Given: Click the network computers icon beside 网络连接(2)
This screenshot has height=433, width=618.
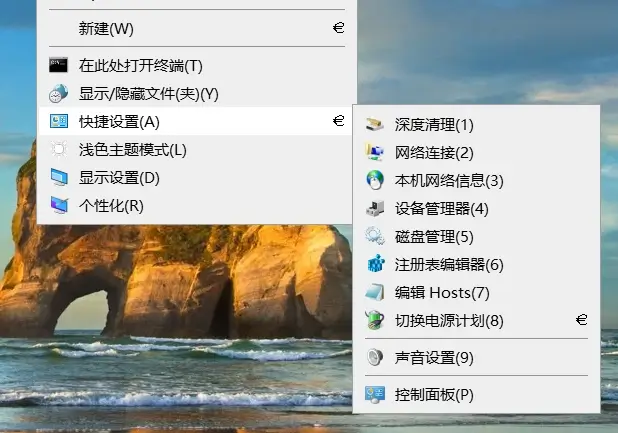Looking at the screenshot, I should pyautogui.click(x=374, y=152).
